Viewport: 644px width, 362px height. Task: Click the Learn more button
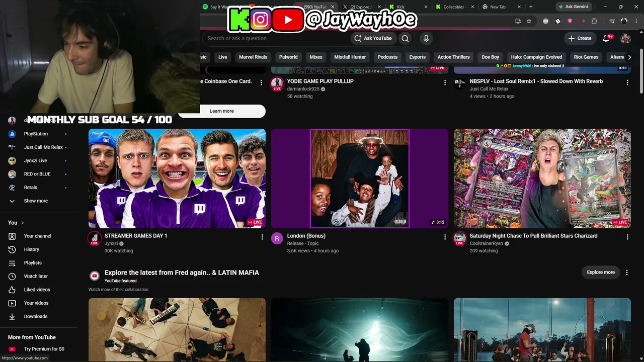point(222,111)
